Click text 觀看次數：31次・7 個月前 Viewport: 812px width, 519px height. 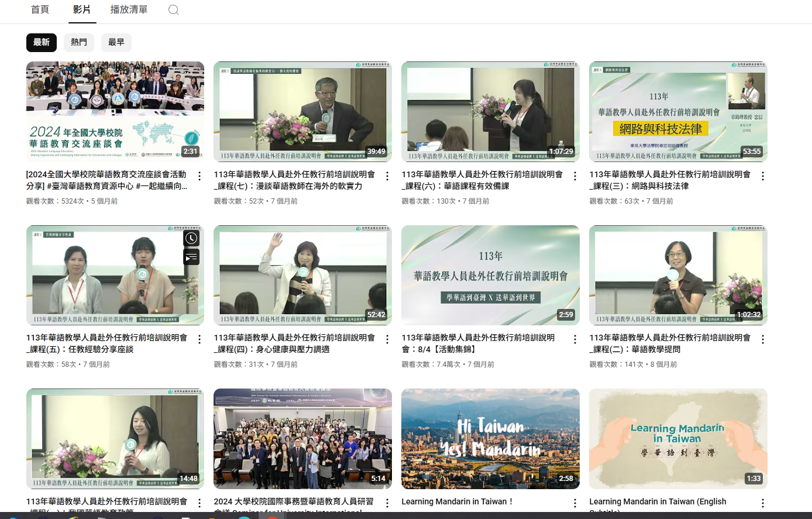(x=256, y=364)
